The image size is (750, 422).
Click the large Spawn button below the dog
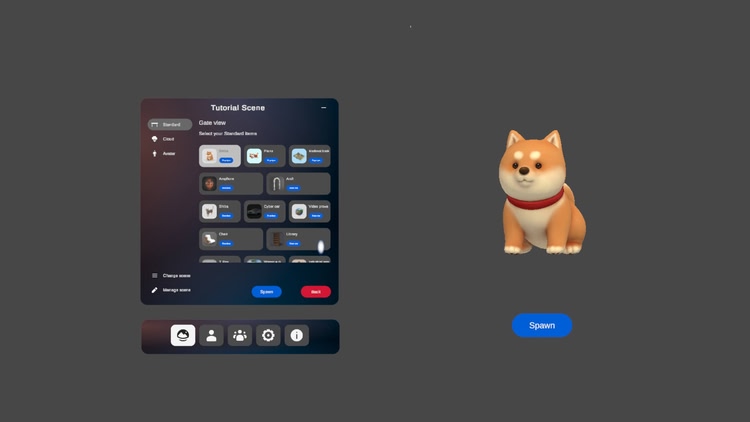pos(541,325)
